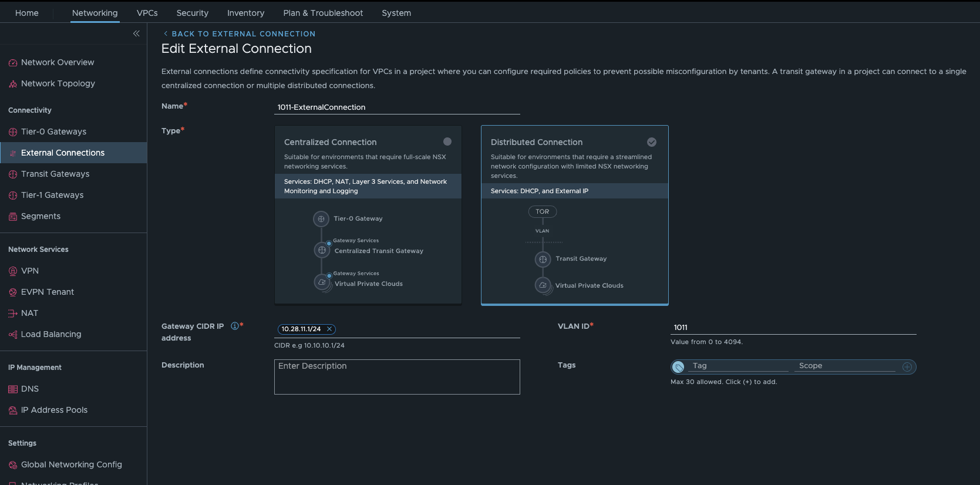Click the DNS sidebar icon

13,389
